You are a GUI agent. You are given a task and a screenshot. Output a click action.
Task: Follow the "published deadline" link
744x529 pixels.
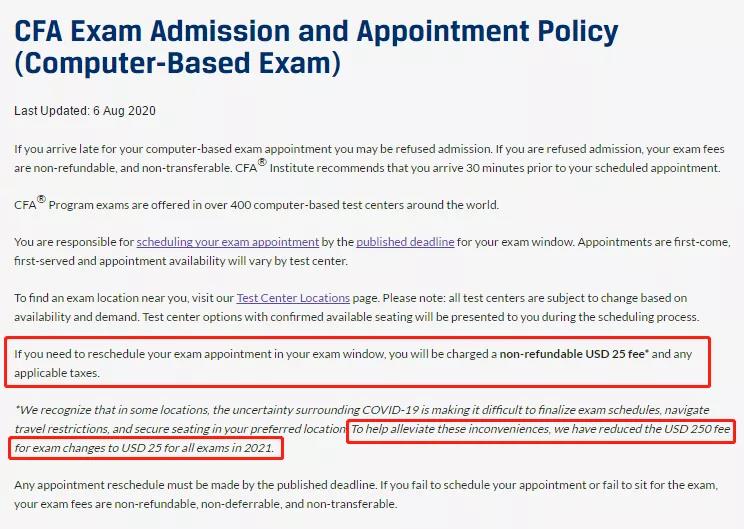coord(405,242)
